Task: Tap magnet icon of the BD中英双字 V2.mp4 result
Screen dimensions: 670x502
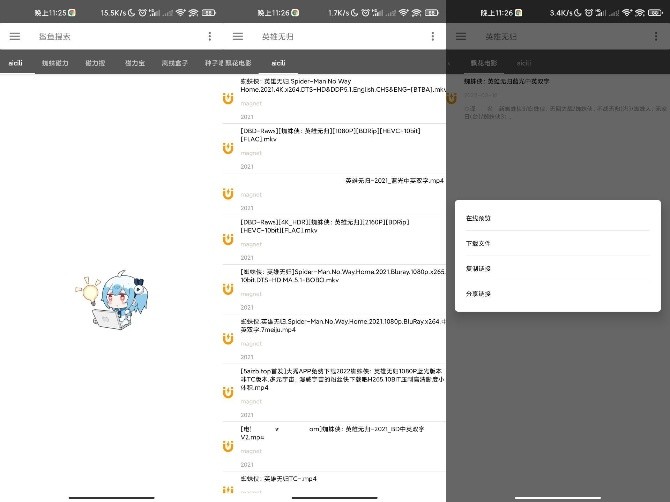Action: pos(228,446)
